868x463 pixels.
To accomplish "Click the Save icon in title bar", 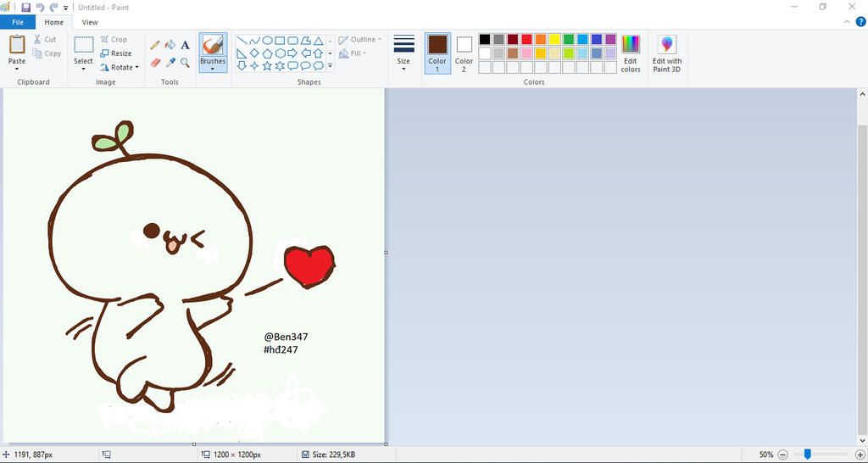I will point(25,7).
